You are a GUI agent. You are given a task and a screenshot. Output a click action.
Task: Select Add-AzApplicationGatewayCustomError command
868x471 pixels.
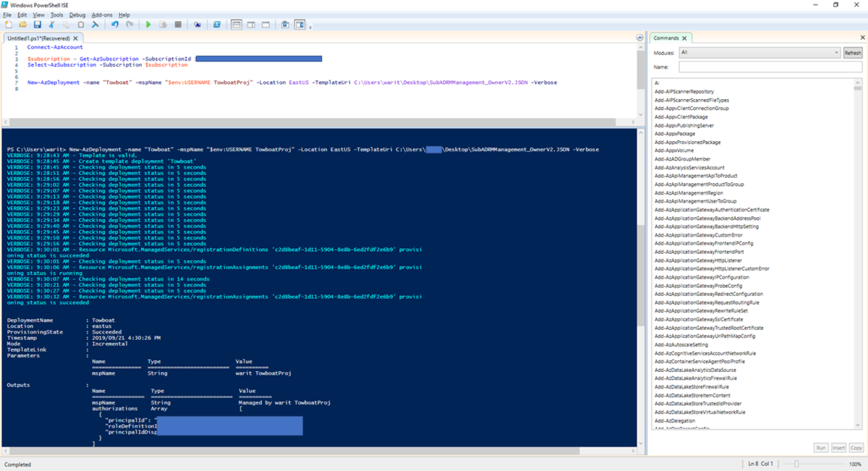(x=698, y=235)
